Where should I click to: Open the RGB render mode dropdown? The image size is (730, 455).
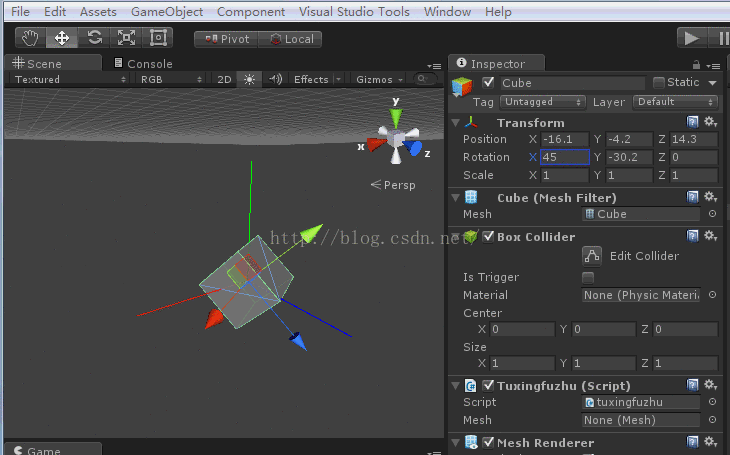coord(171,80)
